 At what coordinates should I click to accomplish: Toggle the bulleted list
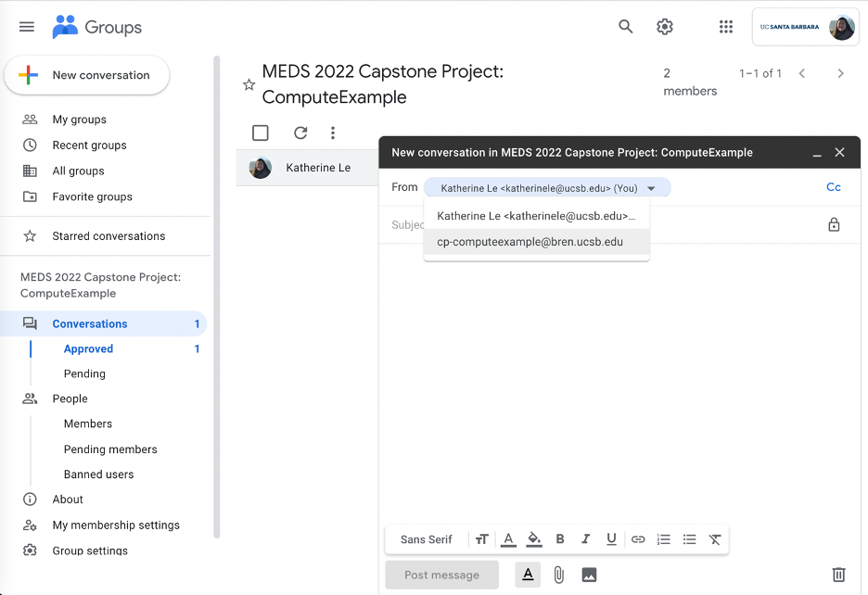pos(689,539)
